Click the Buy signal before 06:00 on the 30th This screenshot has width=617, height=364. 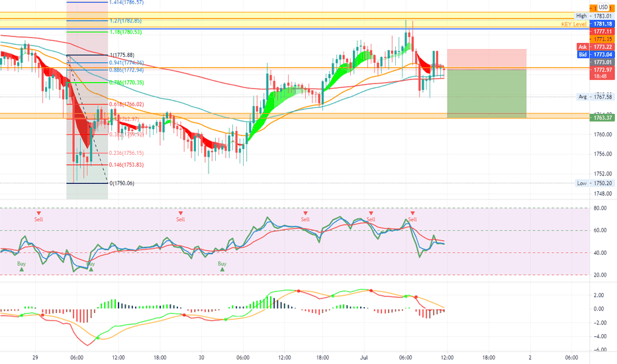[222, 266]
